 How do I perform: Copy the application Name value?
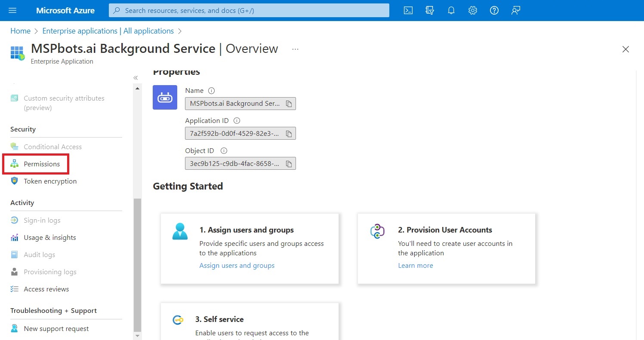click(289, 104)
